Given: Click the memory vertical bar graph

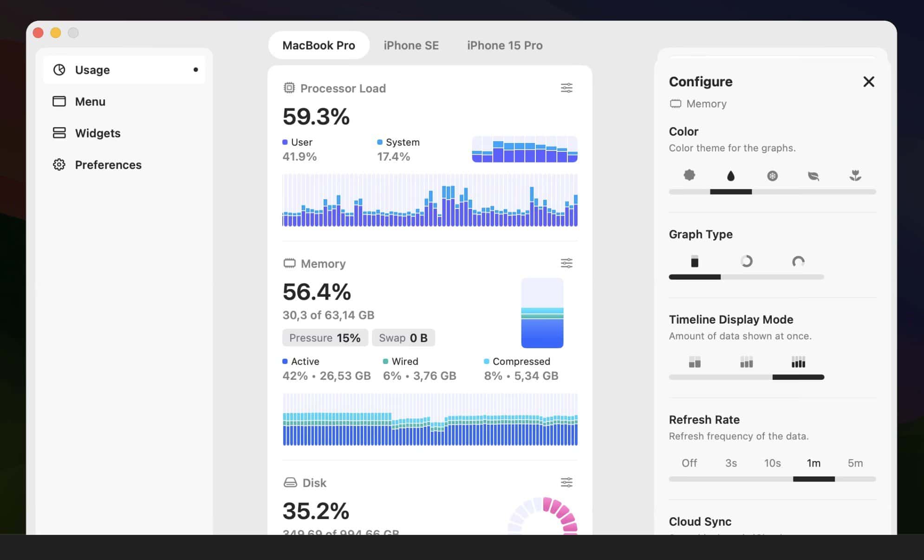Looking at the screenshot, I should [542, 313].
